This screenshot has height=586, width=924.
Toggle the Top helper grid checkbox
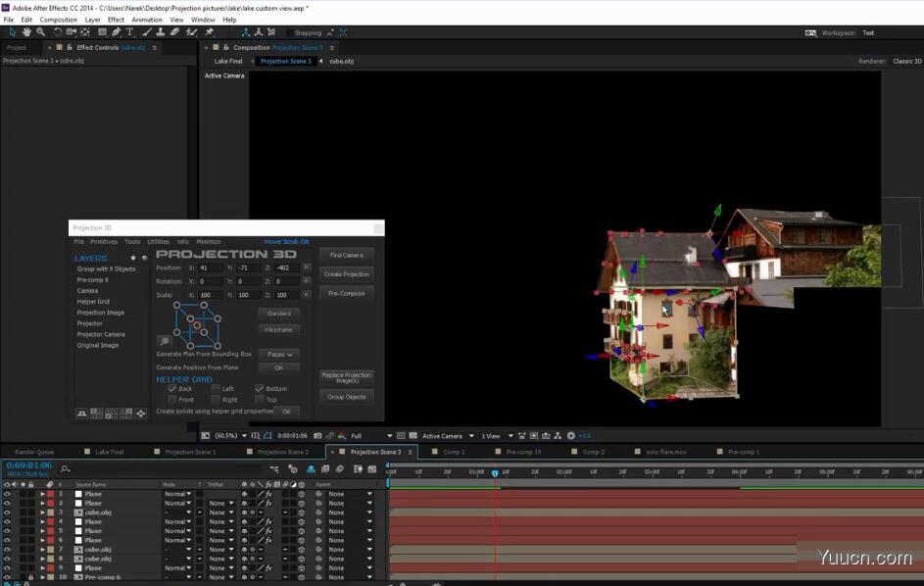[x=260, y=400]
